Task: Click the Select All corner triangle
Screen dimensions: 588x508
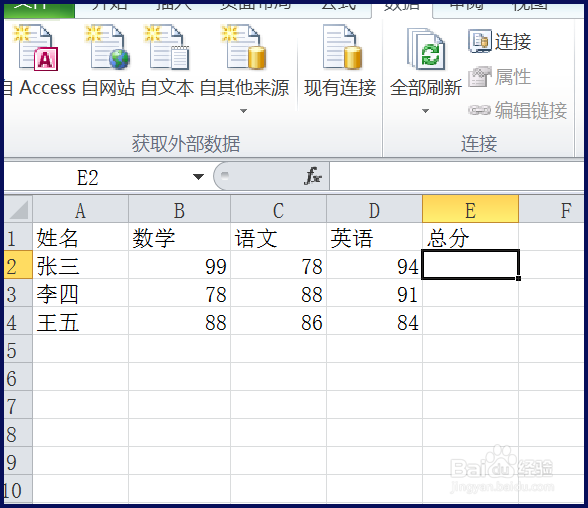Action: [x=18, y=209]
